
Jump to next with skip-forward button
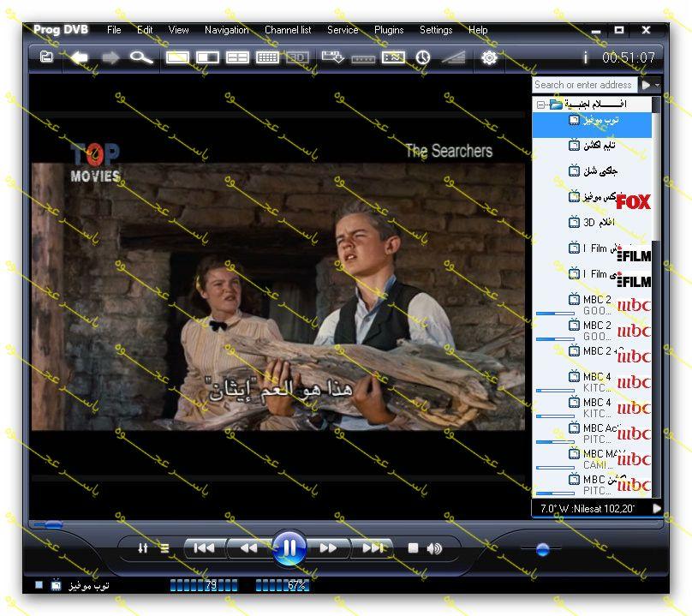(373, 548)
